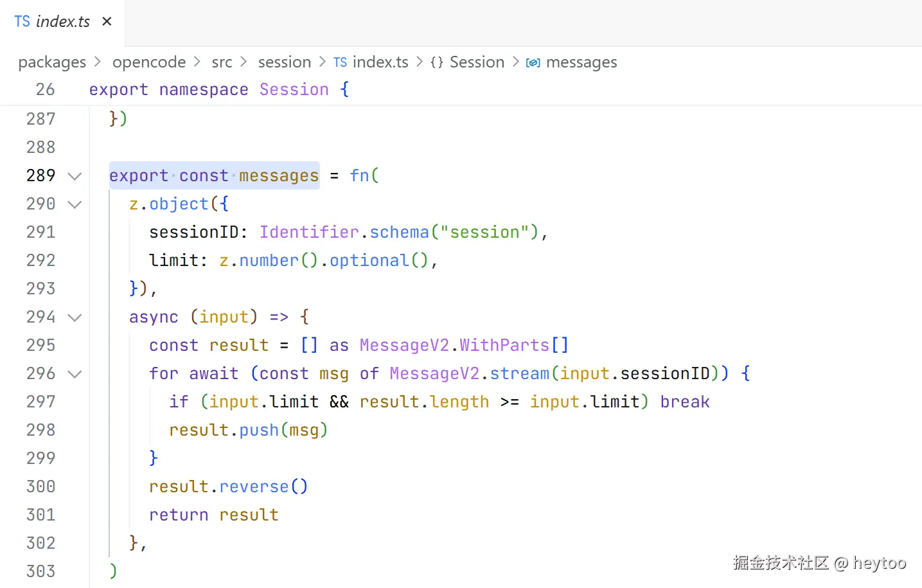This screenshot has width=922, height=588.
Task: Click line number 291
Action: (40, 232)
